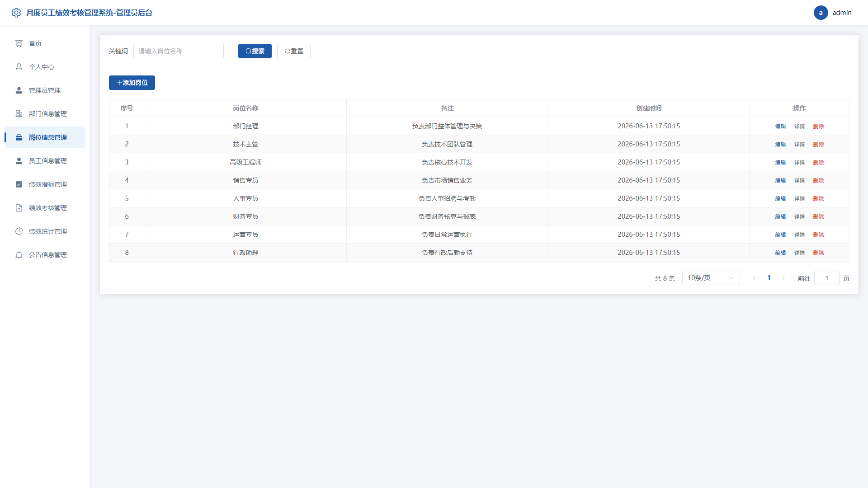Select 管理员管理 in the sidebar
The image size is (868, 488).
(45, 90)
